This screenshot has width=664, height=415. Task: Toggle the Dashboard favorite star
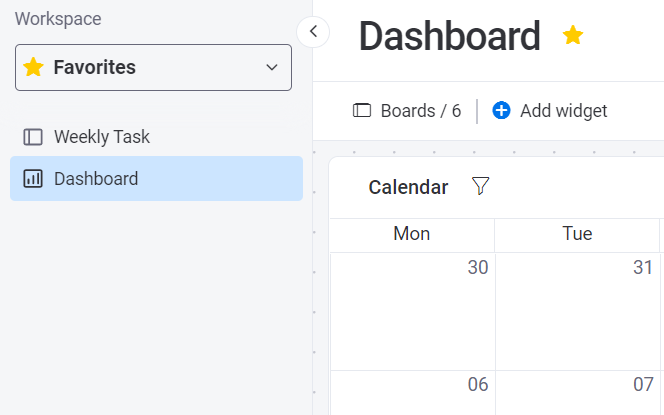(573, 36)
